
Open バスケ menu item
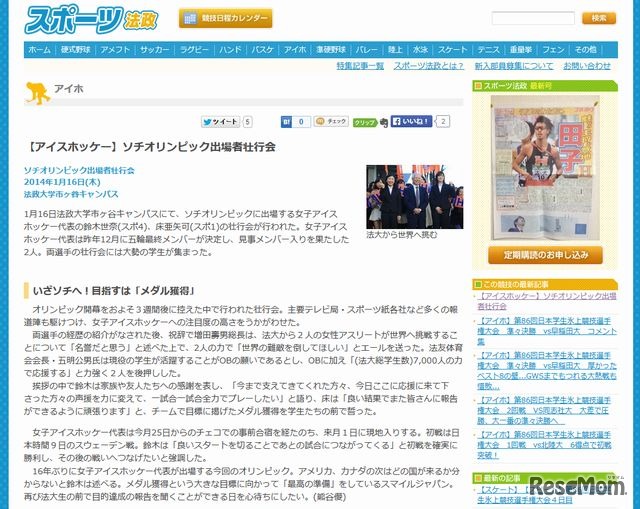click(262, 50)
